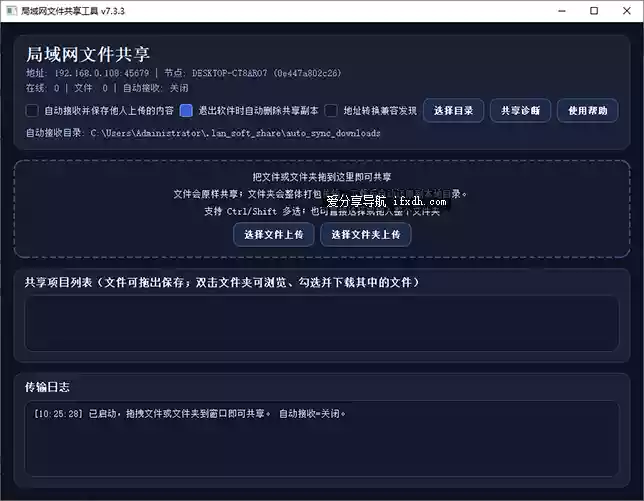Click the transfer log text area
This screenshot has width=644, height=501.
tap(322, 439)
